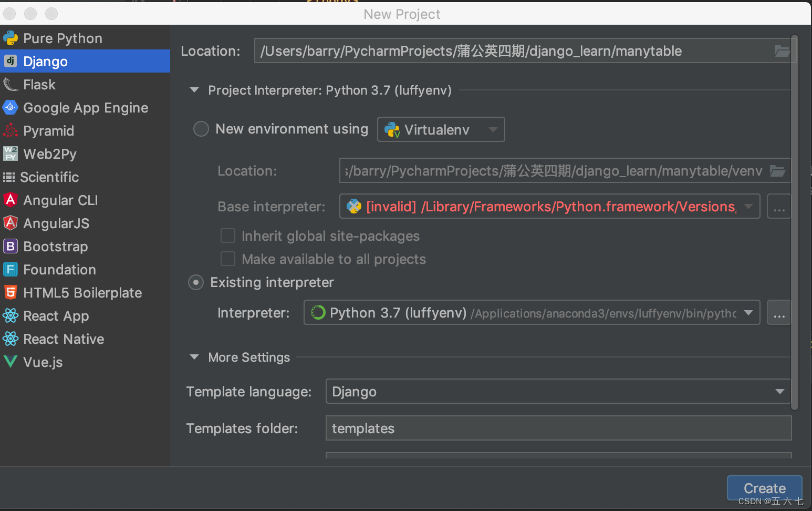The image size is (812, 511).
Task: Collapse the Project Interpreter section
Action: coord(194,90)
